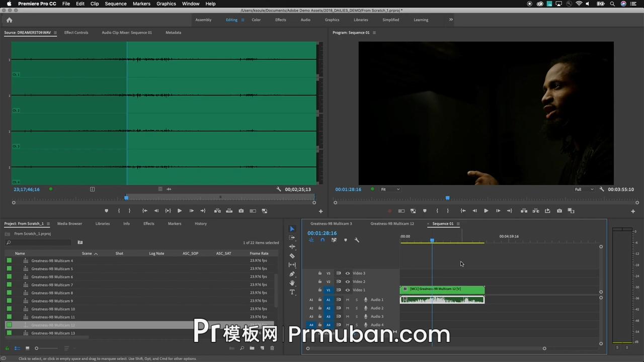
Task: Click the Home icon
Action: [9, 20]
